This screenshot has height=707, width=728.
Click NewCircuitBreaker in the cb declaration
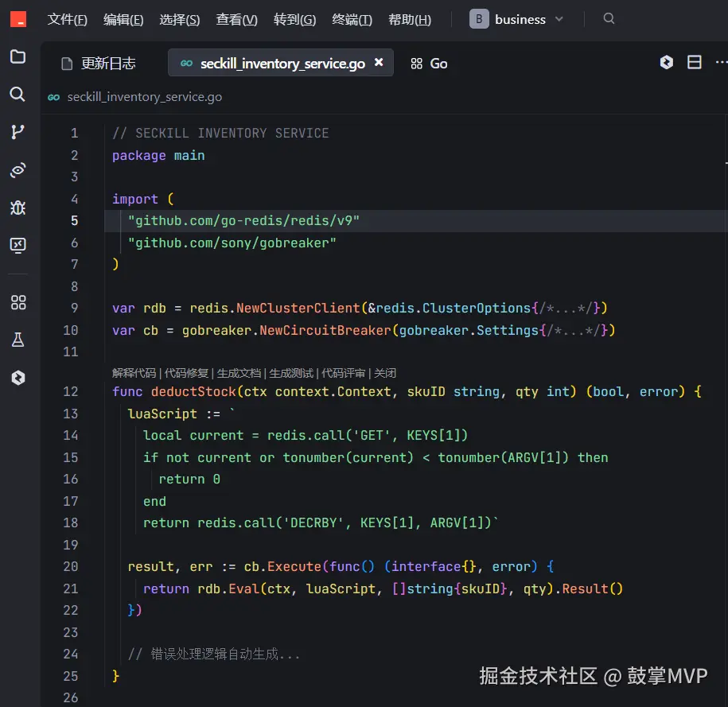pyautogui.click(x=325, y=331)
